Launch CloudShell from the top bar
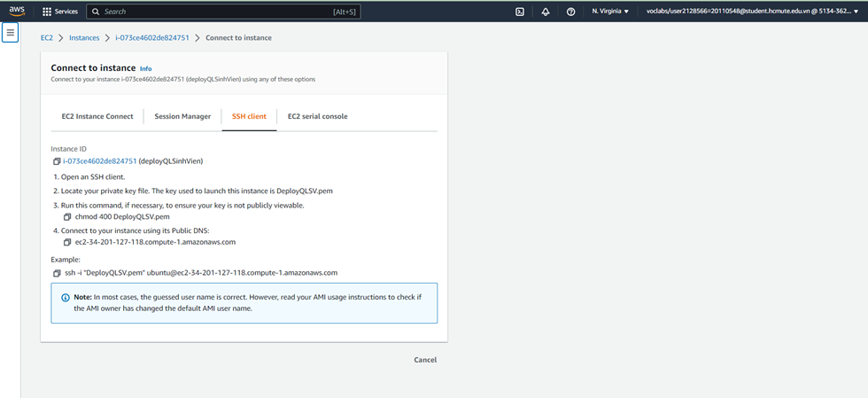 coord(520,12)
